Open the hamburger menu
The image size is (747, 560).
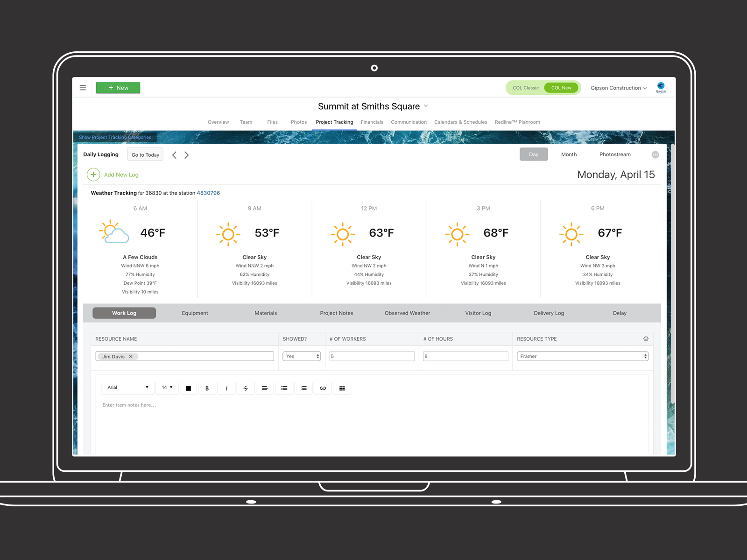pos(83,88)
